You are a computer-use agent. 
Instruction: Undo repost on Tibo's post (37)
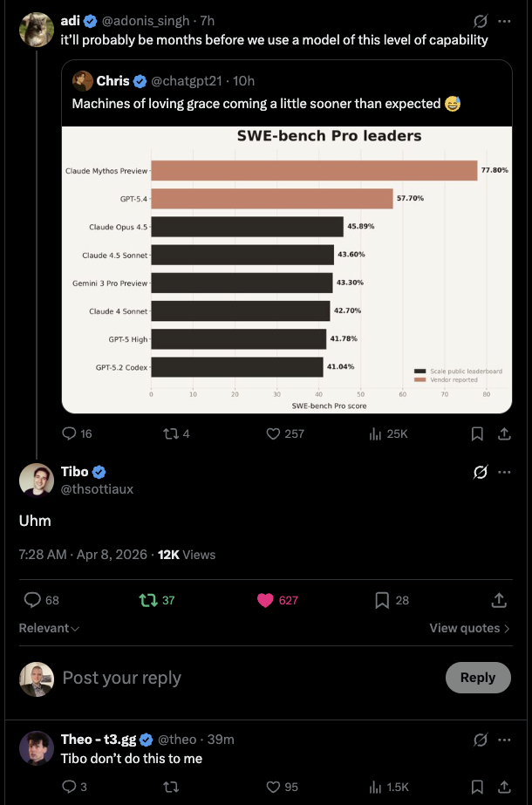[x=157, y=600]
